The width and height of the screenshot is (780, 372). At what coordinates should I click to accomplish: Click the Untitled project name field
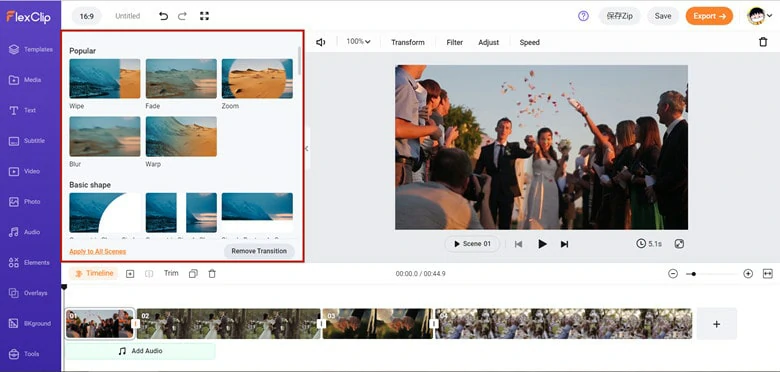pyautogui.click(x=128, y=16)
